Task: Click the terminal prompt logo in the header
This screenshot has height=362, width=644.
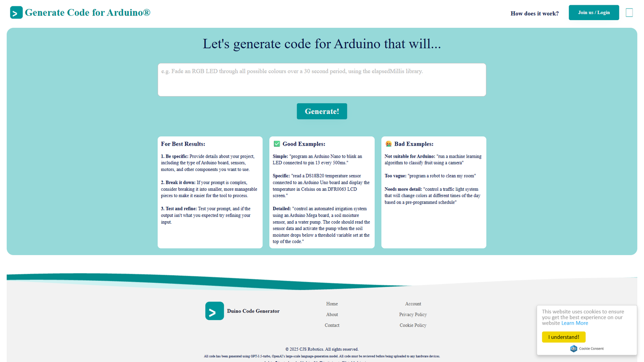Action: (x=16, y=12)
